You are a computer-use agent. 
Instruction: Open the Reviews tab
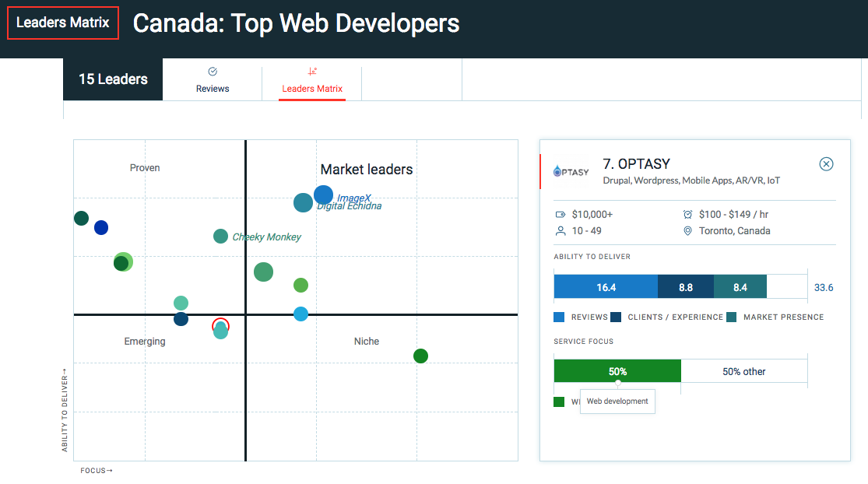click(213, 79)
